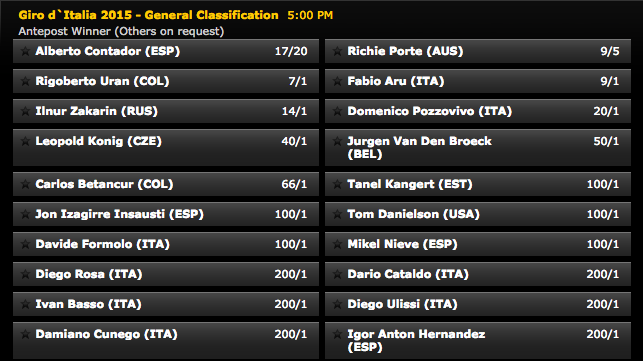Star Jurgen Van Den Broeck entry
The height and width of the screenshot is (361, 643).
337,141
